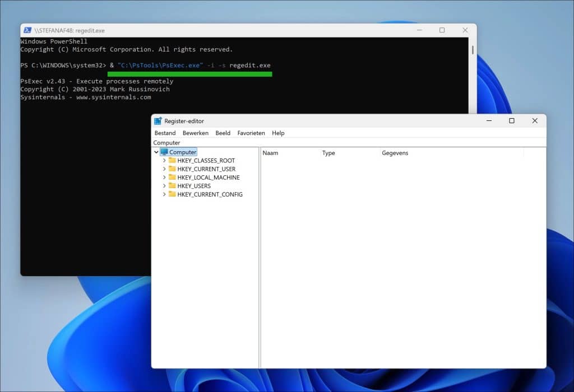Sort by the Naam column header
Viewport: 574px width, 392px height.
pos(290,153)
